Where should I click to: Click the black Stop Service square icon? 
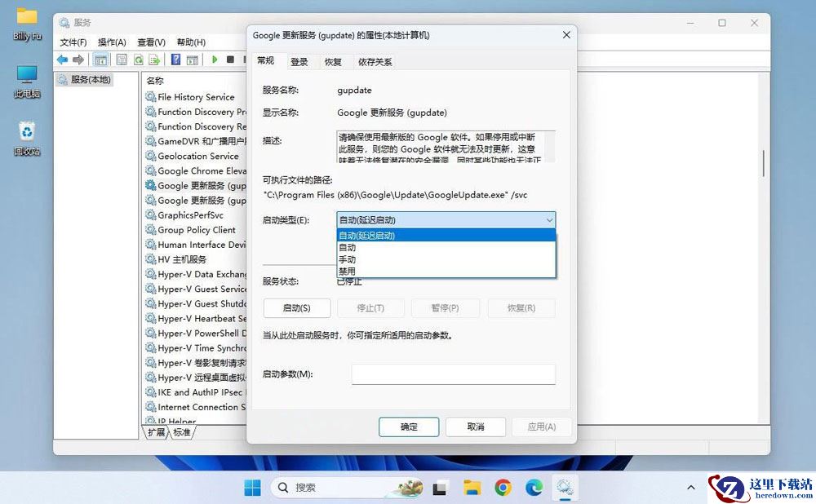(x=230, y=60)
